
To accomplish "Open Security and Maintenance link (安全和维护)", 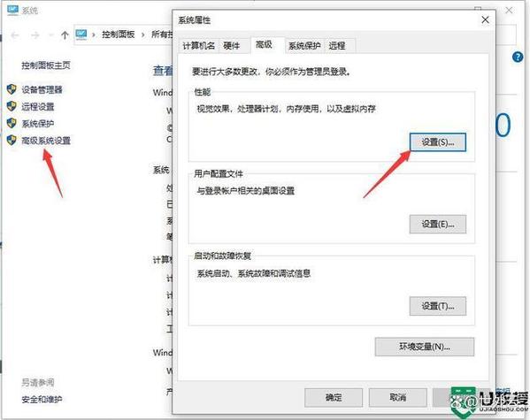I will [42, 400].
